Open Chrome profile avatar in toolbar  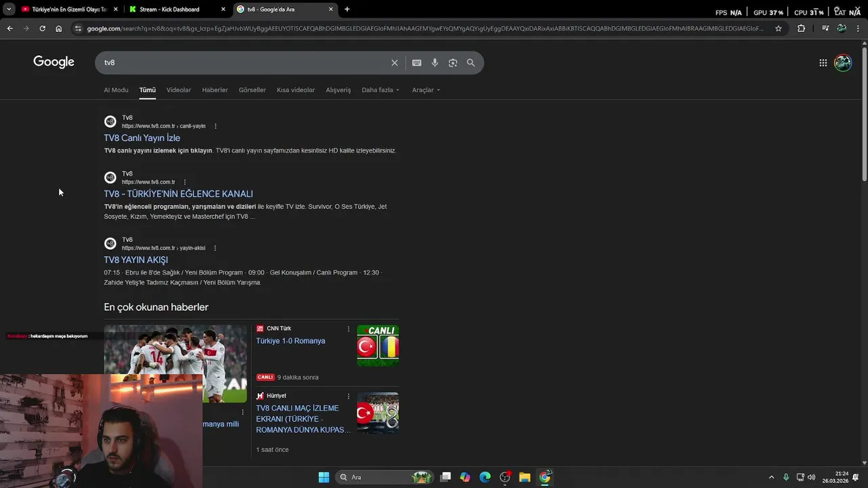(x=842, y=28)
